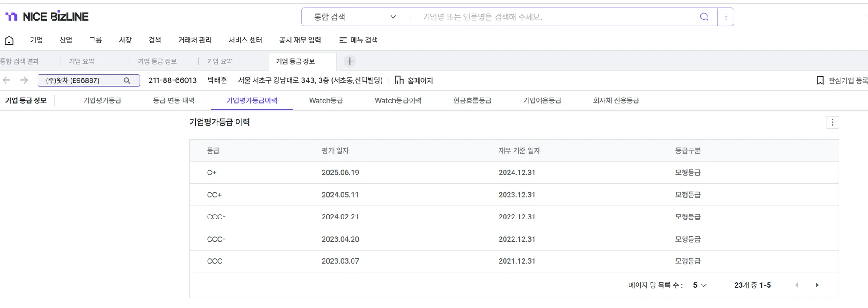Open 기업평가등급 sub-tab

pos(102,101)
